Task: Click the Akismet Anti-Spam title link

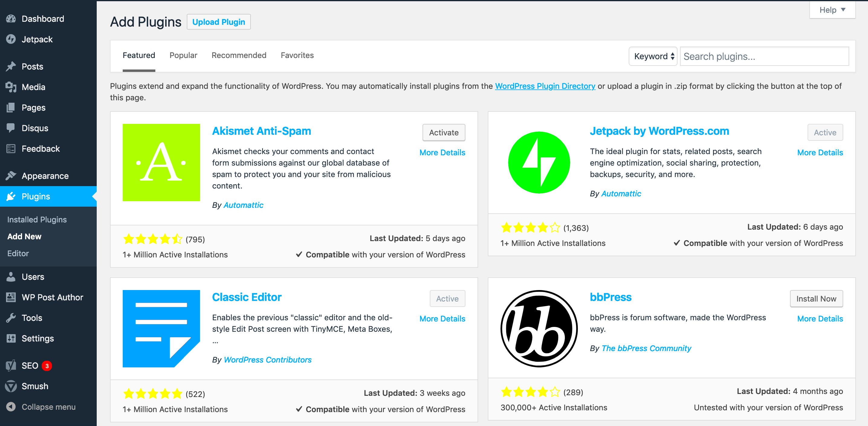Action: tap(261, 131)
